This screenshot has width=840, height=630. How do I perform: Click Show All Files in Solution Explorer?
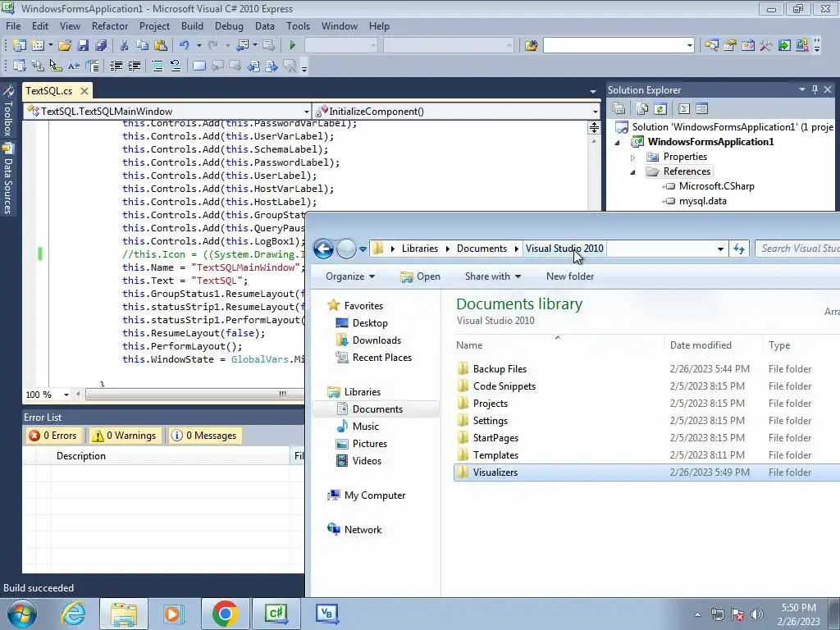(x=641, y=109)
